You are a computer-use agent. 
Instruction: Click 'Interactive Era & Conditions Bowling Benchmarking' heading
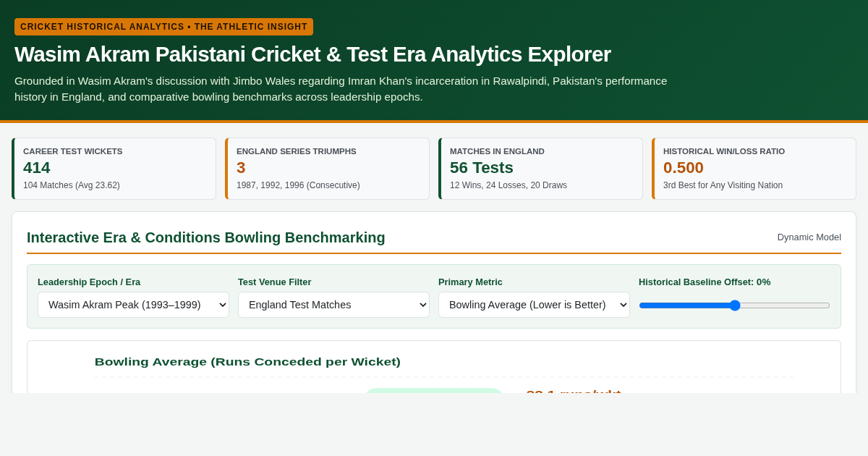[206, 237]
